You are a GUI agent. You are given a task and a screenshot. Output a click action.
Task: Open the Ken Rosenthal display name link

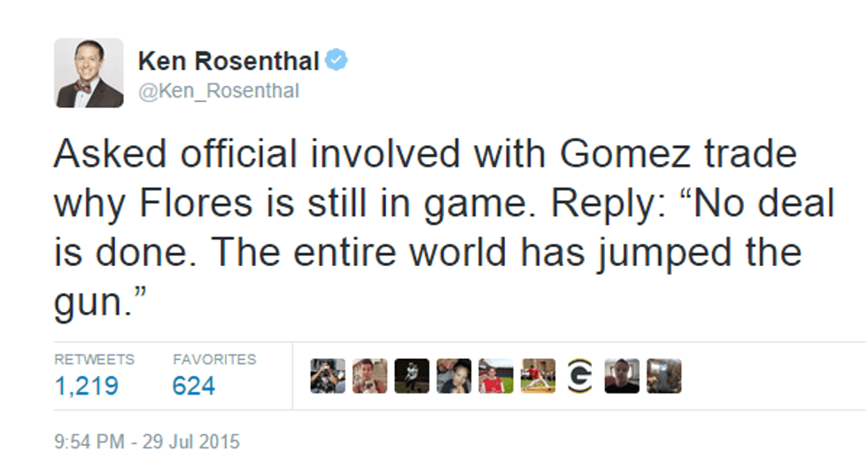[229, 62]
